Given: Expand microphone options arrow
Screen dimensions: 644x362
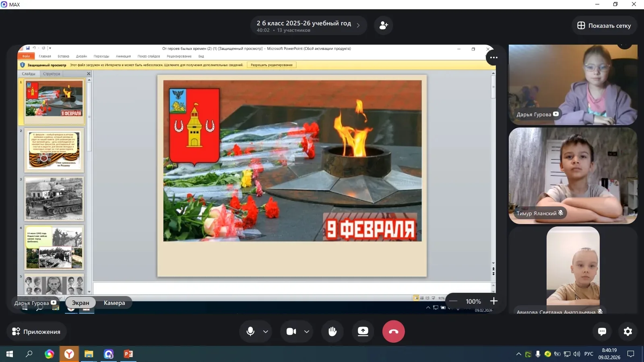Looking at the screenshot, I should point(266,332).
